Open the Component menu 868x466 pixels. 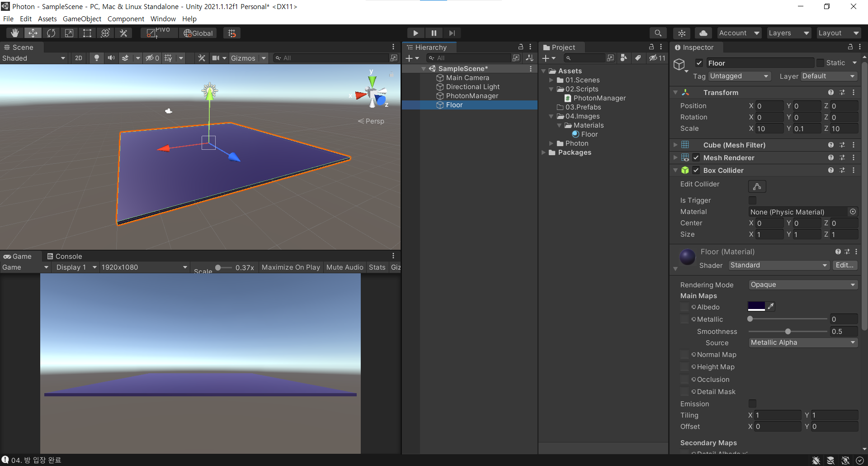point(126,19)
